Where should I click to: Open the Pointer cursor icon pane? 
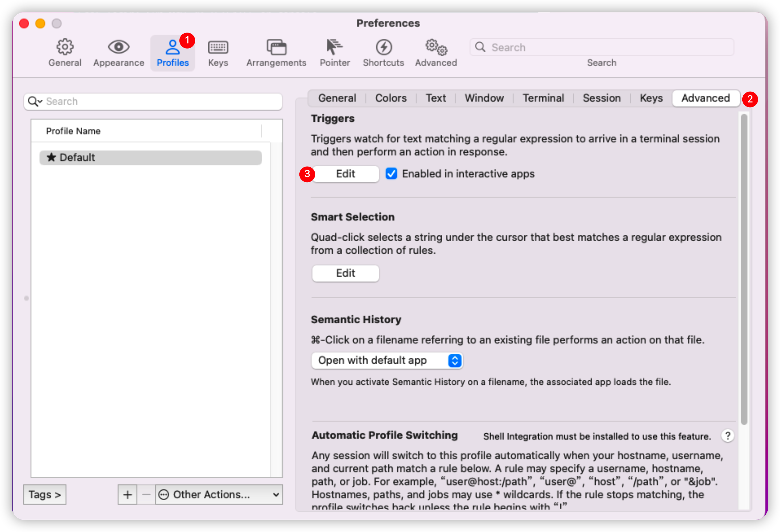(x=334, y=53)
